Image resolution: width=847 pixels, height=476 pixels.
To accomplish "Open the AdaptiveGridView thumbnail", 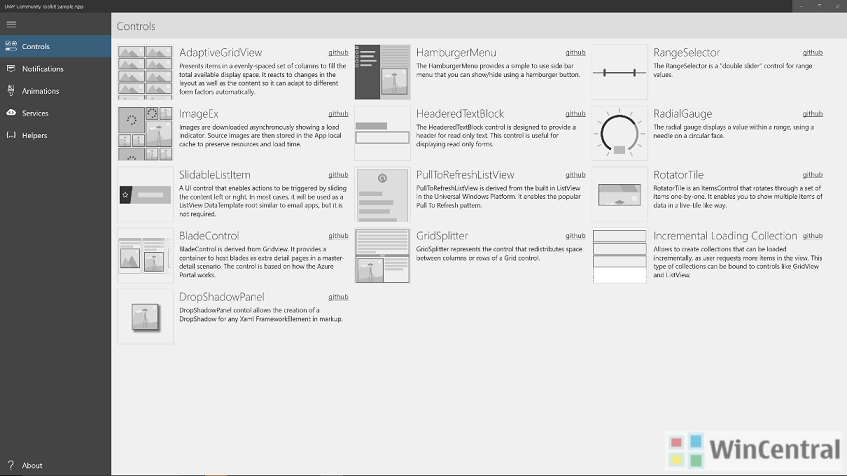I will tap(145, 72).
